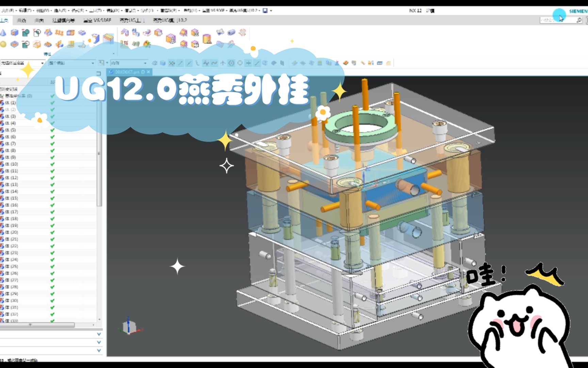This screenshot has width=588, height=368.
Task: Select body (26) in the part navigator
Action: [11, 273]
